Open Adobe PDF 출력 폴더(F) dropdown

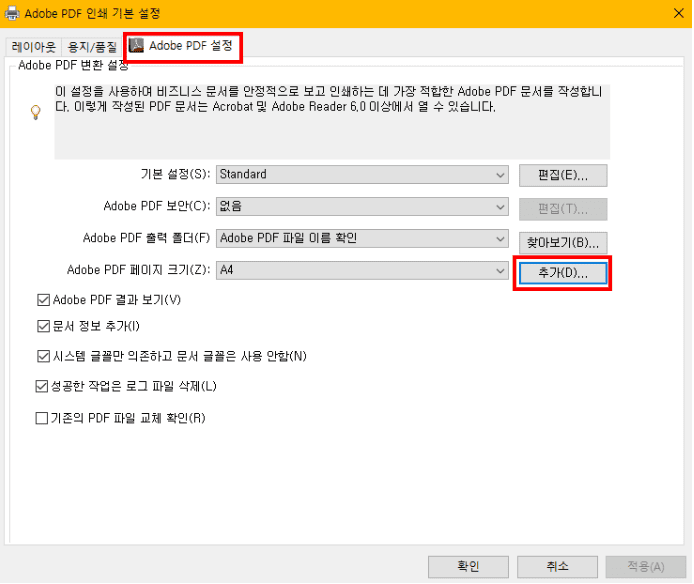click(x=362, y=238)
